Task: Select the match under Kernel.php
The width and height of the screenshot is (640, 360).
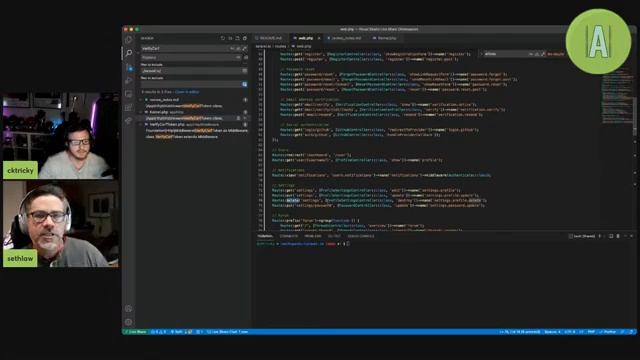Action: click(184, 118)
